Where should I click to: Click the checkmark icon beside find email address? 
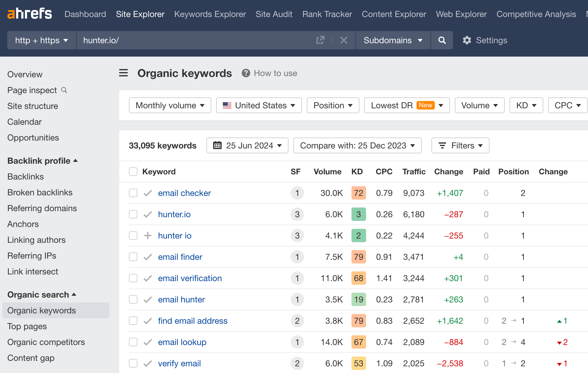tap(148, 321)
